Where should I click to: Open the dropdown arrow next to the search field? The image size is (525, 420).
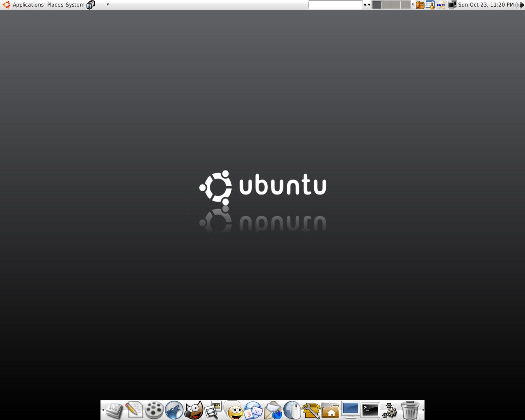pyautogui.click(x=369, y=5)
